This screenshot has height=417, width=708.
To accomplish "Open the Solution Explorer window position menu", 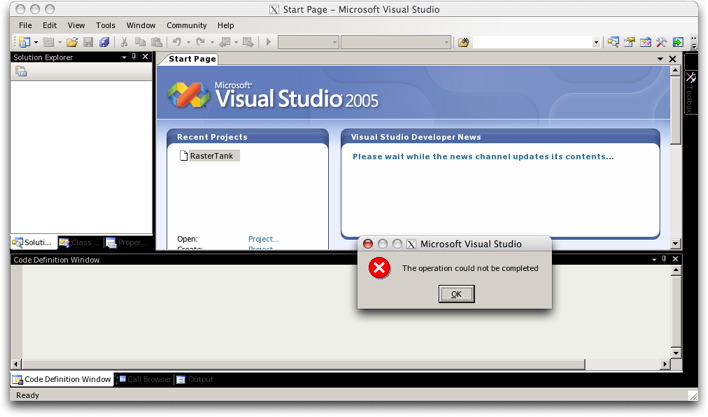I will coord(124,57).
